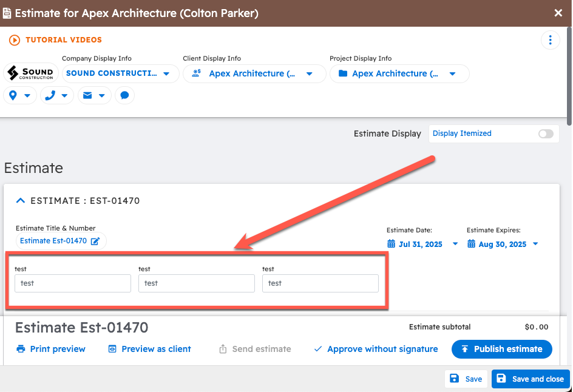Click Save and close
The width and height of the screenshot is (573, 392).
pos(530,379)
